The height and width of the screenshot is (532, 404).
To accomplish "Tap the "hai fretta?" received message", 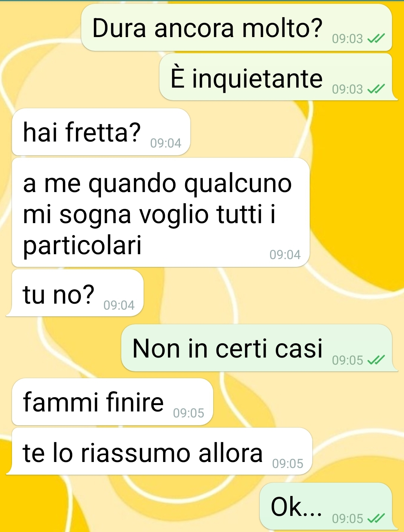I will coord(101,132).
